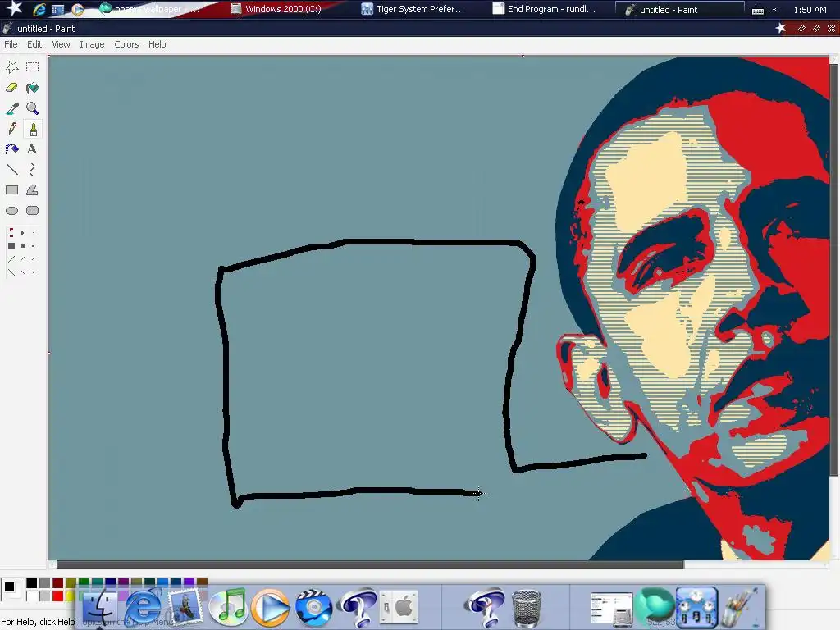Viewport: 840px width, 630px height.
Task: Select the Free-Form Select tool
Action: (x=11, y=67)
